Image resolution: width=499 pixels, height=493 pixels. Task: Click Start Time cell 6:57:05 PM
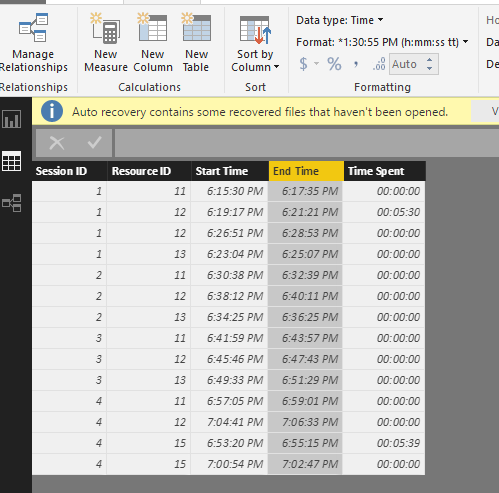[230, 401]
